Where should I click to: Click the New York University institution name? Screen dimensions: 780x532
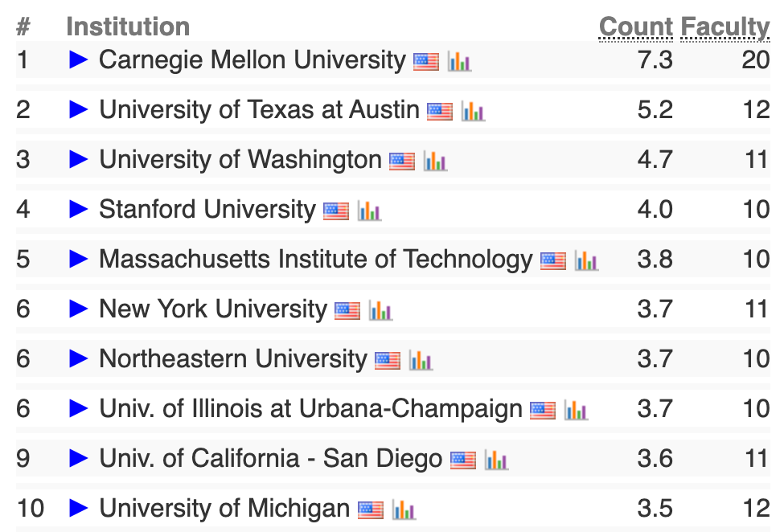(x=213, y=309)
